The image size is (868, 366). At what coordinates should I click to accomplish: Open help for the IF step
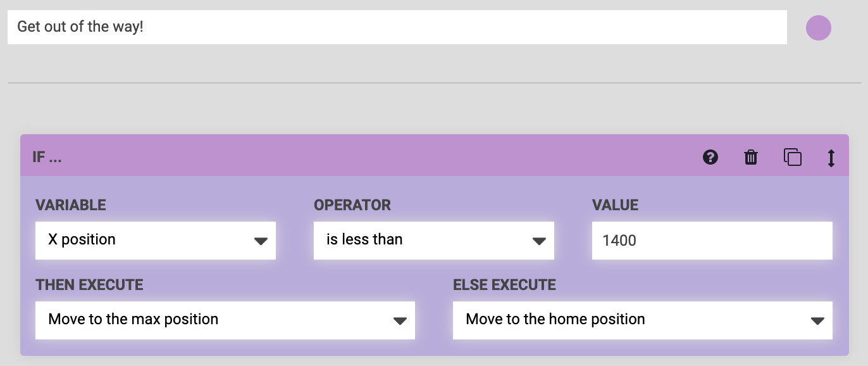(x=710, y=157)
